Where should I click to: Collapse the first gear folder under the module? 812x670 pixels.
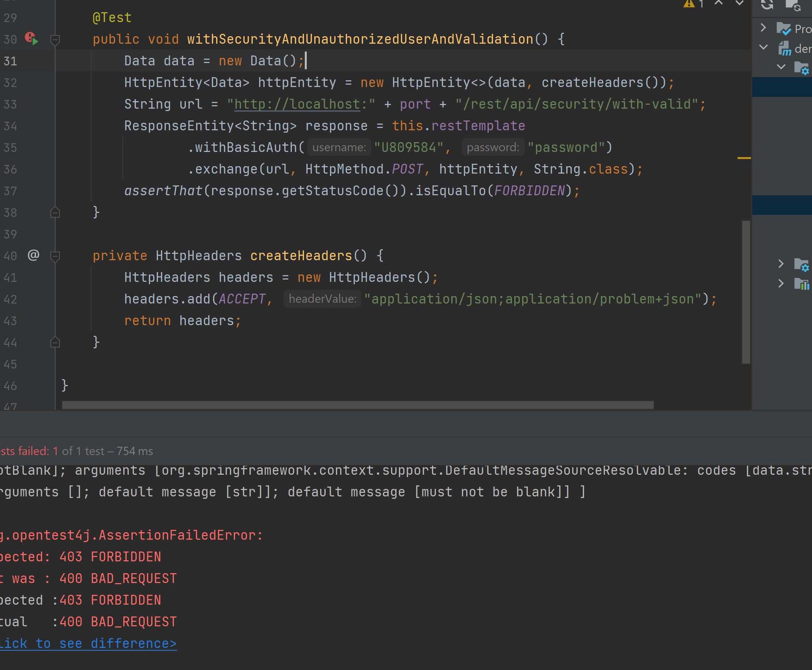tap(781, 67)
